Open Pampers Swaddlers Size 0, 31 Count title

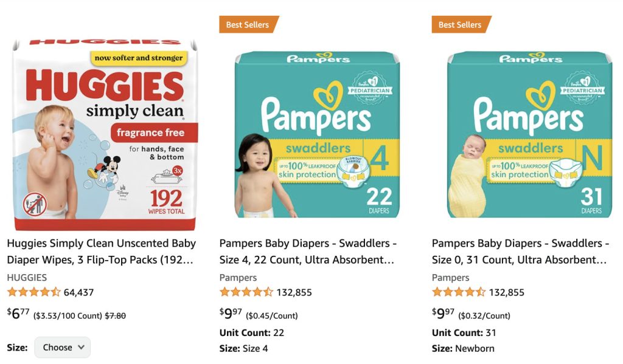[x=520, y=252]
